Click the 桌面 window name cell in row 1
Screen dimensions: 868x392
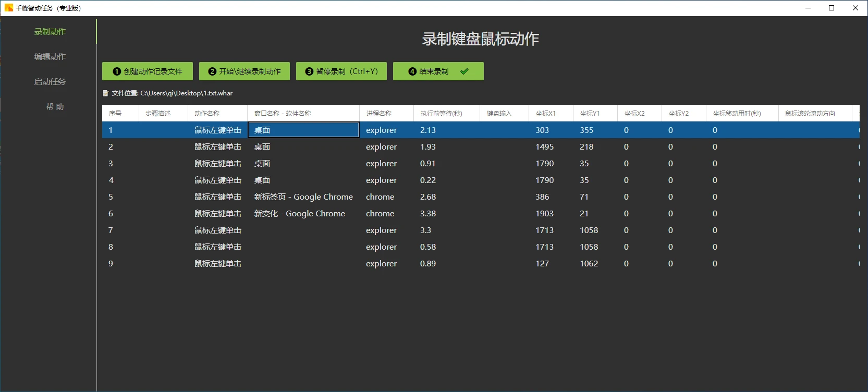[x=303, y=130]
